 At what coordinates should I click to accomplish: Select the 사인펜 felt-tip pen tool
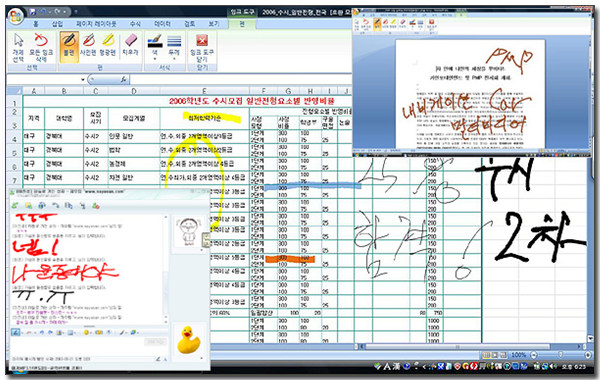tap(88, 46)
